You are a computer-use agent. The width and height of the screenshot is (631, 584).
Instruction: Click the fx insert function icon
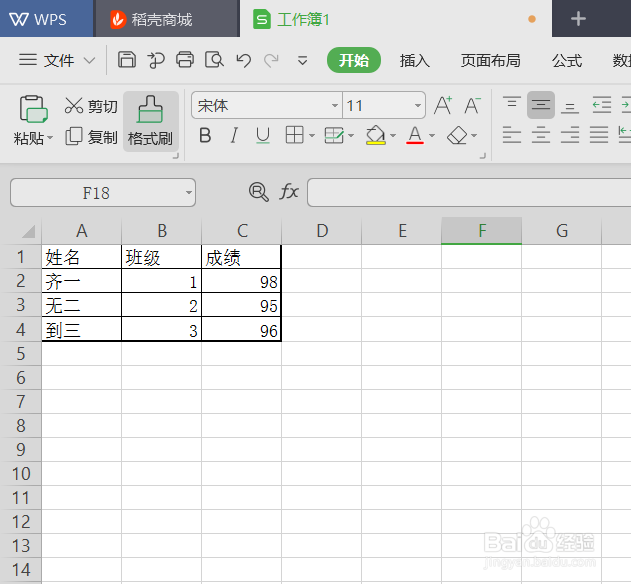click(289, 192)
